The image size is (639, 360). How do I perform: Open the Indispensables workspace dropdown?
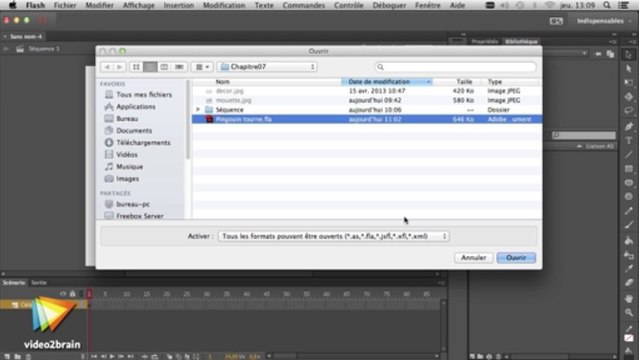pos(604,21)
